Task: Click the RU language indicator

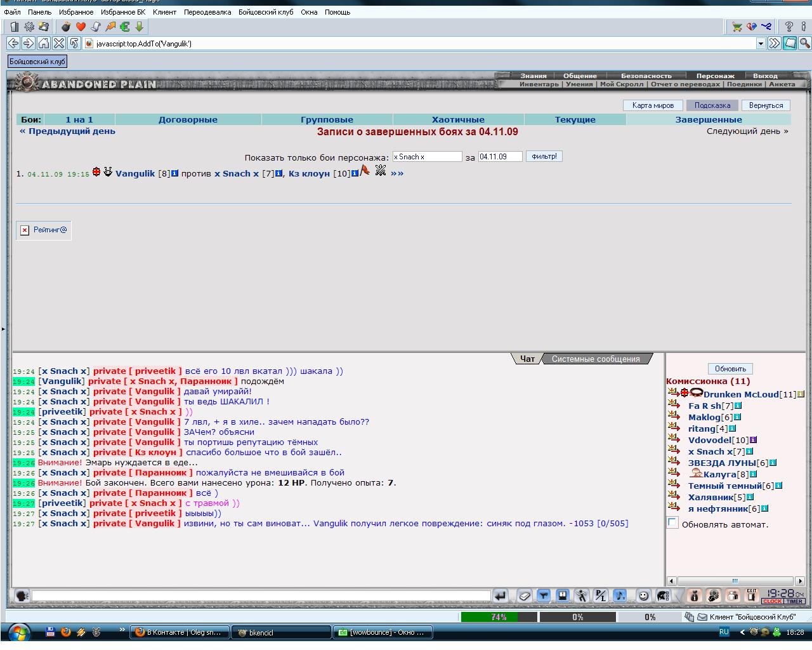Action: (724, 632)
